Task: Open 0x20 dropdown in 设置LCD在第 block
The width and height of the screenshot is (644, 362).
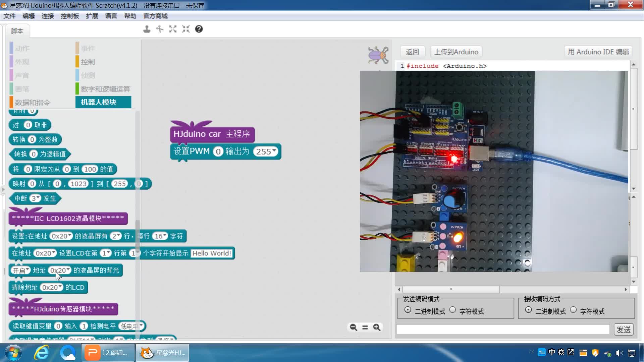Action: 45,253
